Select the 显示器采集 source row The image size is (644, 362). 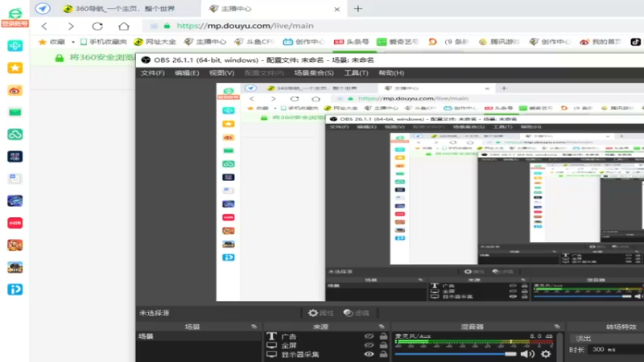[x=327, y=354]
